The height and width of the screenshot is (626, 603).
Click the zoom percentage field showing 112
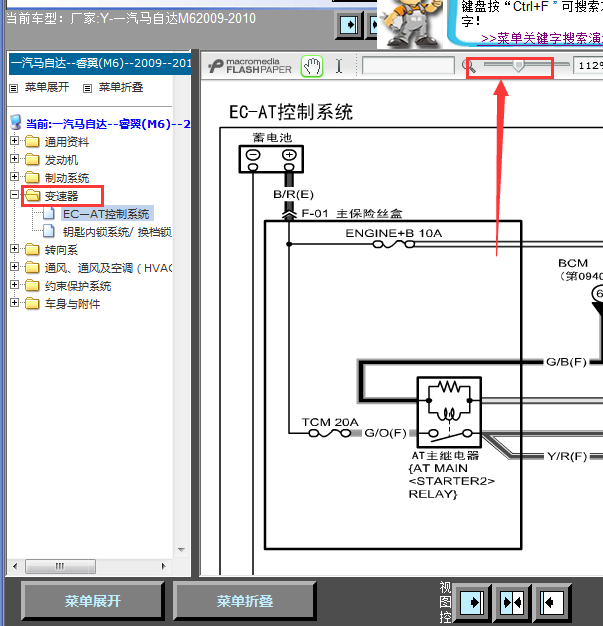pyautogui.click(x=589, y=65)
